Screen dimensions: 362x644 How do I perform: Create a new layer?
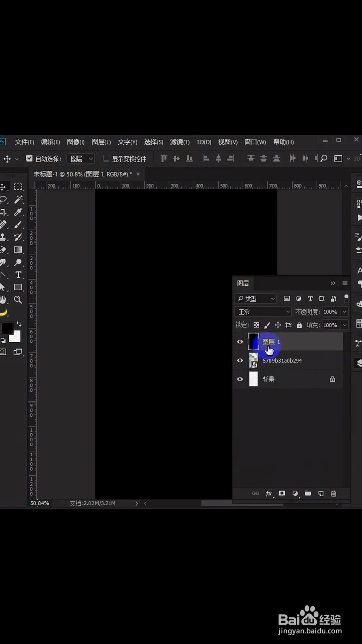321,494
